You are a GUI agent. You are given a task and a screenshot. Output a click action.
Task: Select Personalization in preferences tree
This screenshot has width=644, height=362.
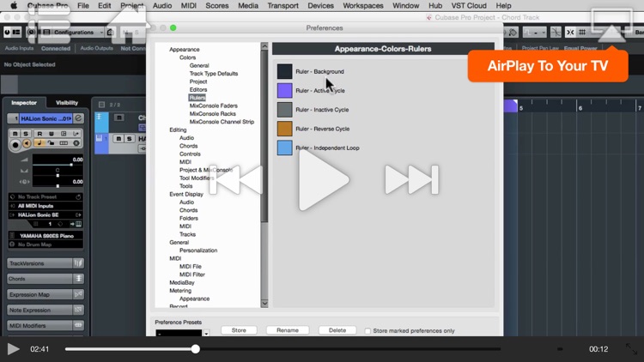198,250
